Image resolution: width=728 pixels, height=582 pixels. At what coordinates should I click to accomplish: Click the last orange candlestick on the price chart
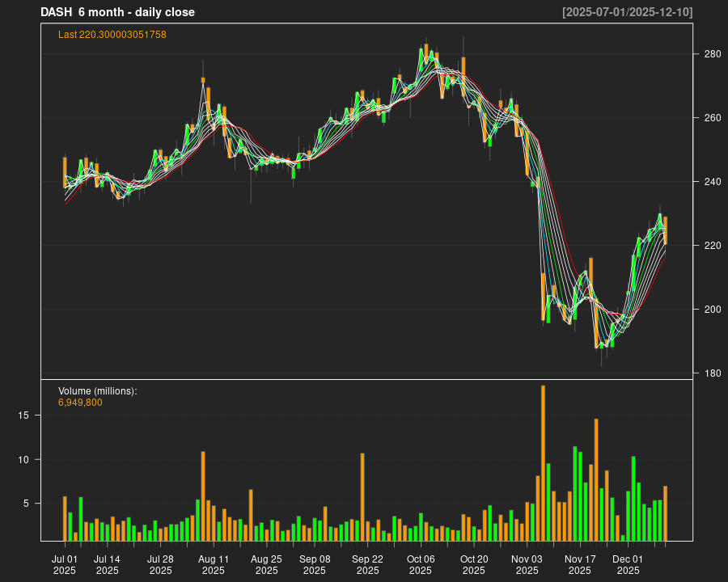665,230
